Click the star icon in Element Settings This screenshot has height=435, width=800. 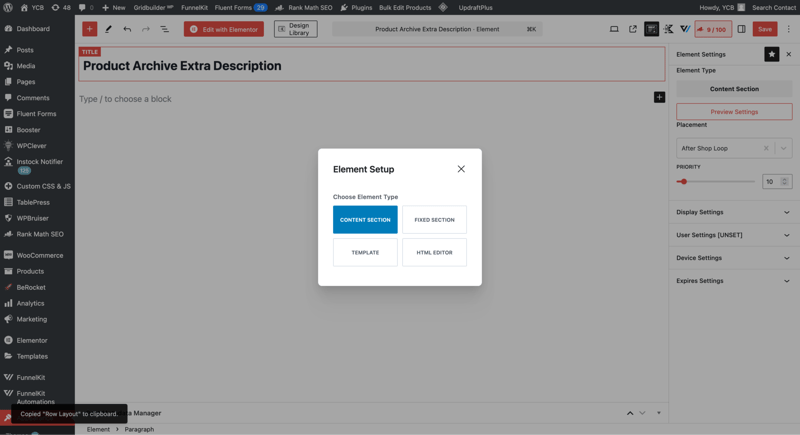click(x=771, y=54)
